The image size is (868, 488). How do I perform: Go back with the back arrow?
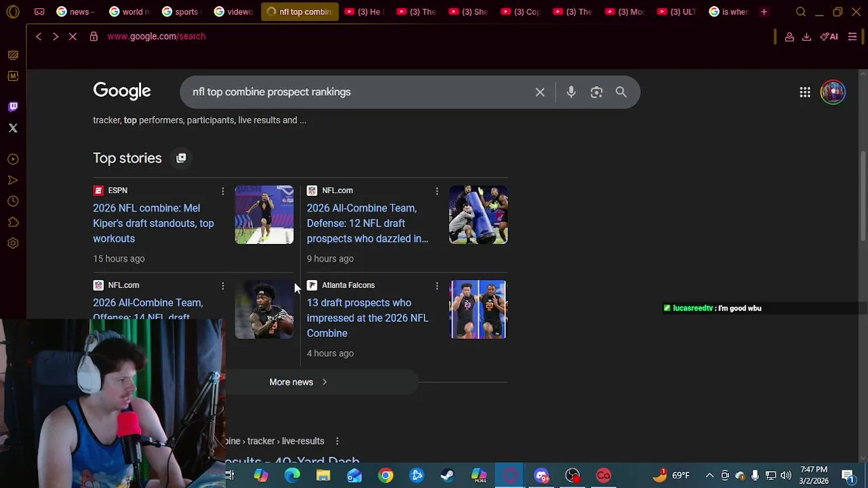pyautogui.click(x=39, y=37)
